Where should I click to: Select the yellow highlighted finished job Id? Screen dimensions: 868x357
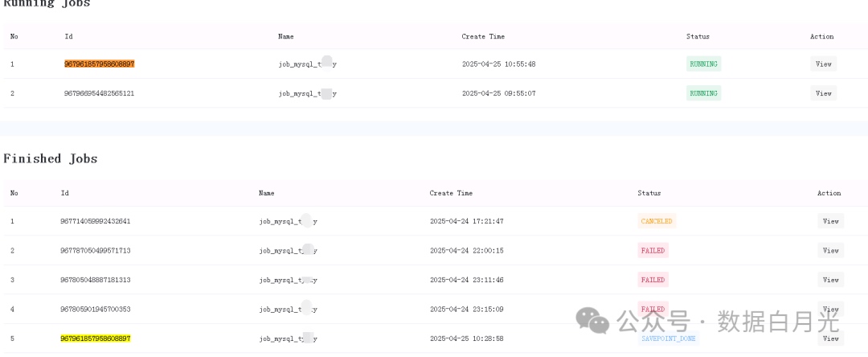pos(95,339)
